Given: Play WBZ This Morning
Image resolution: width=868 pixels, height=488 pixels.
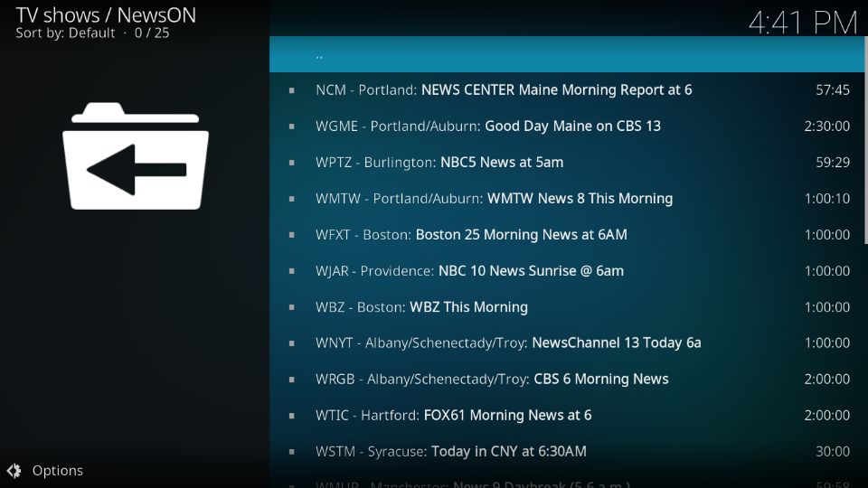Looking at the screenshot, I should point(567,307).
